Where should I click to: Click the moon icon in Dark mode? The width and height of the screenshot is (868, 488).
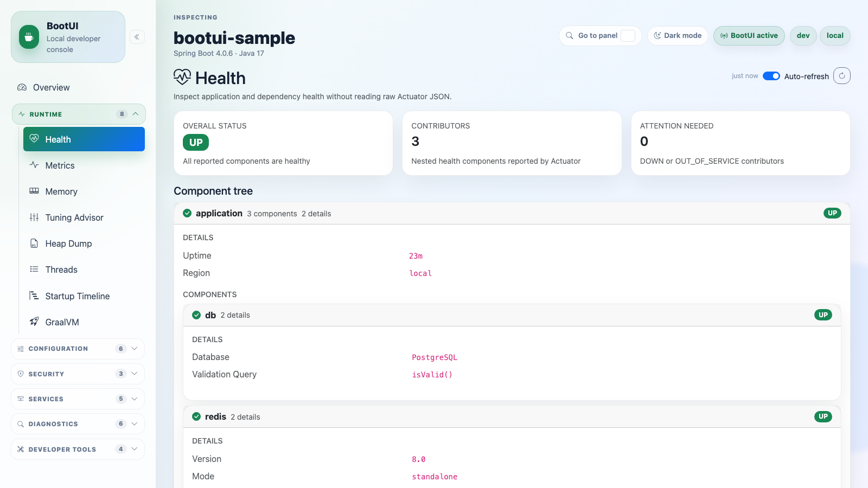(658, 35)
